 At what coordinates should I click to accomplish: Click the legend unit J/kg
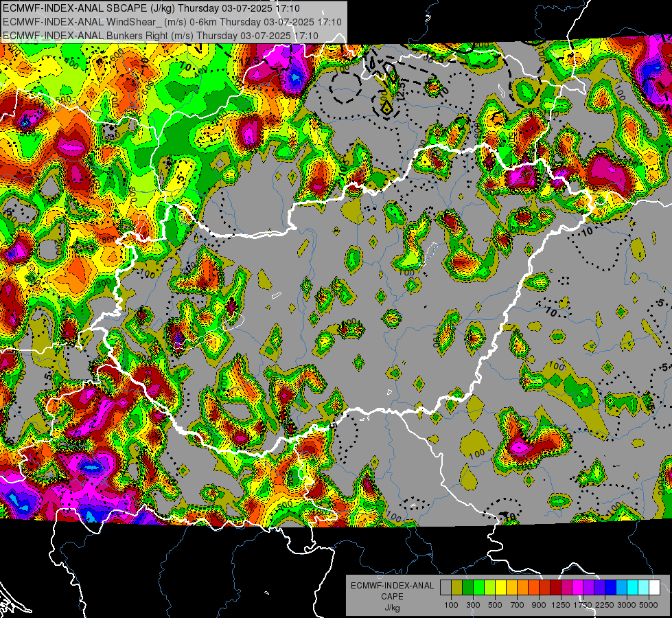click(x=392, y=608)
